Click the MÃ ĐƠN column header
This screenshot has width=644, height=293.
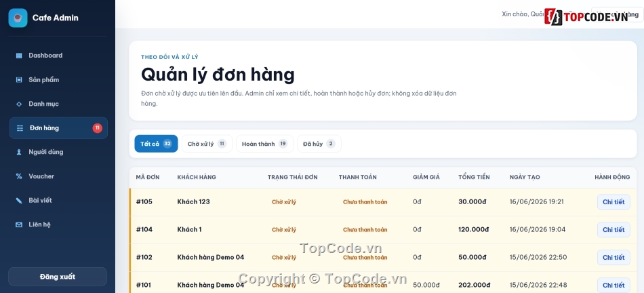[148, 178]
